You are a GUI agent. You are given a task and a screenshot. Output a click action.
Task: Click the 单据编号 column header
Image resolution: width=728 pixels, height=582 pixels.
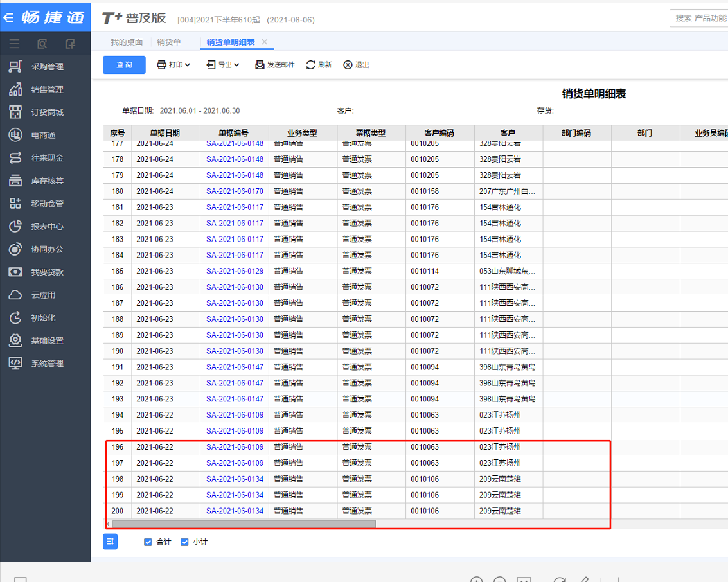point(234,133)
